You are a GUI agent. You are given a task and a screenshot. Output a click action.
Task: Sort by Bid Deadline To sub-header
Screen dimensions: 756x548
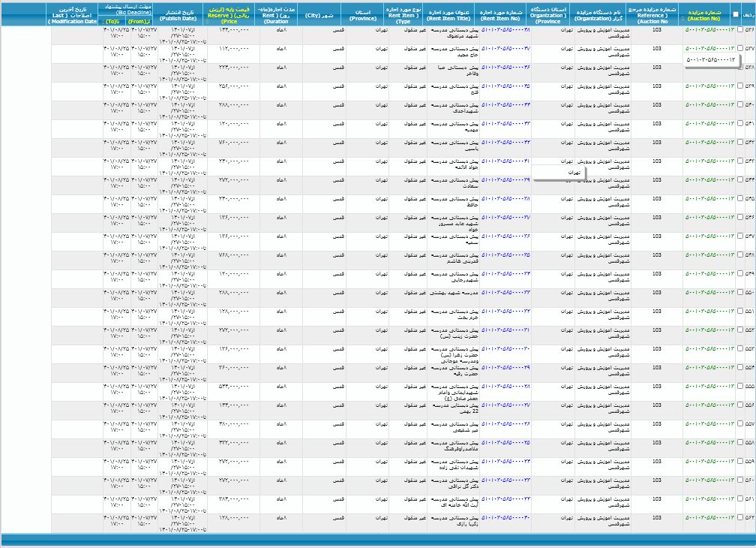click(112, 22)
